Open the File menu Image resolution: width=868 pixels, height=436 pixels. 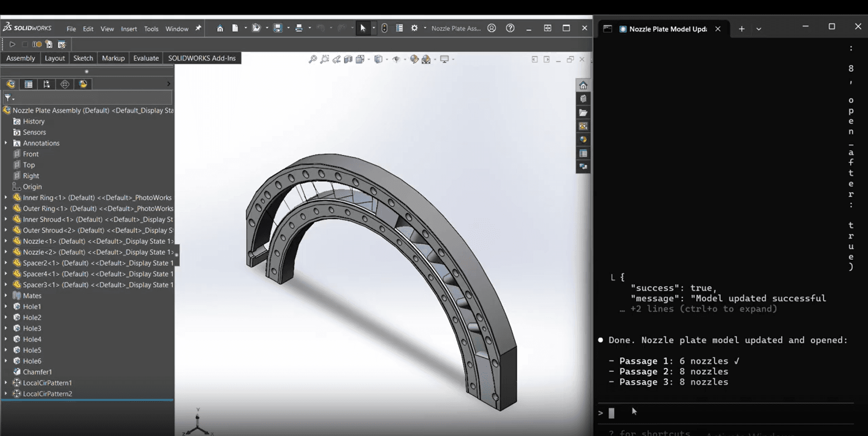point(71,29)
